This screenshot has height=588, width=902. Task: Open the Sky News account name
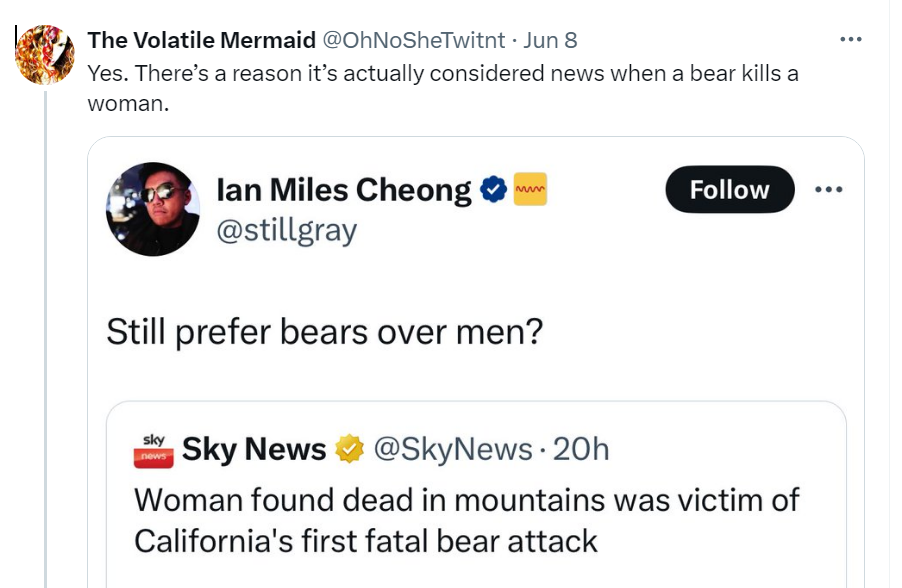tap(254, 450)
